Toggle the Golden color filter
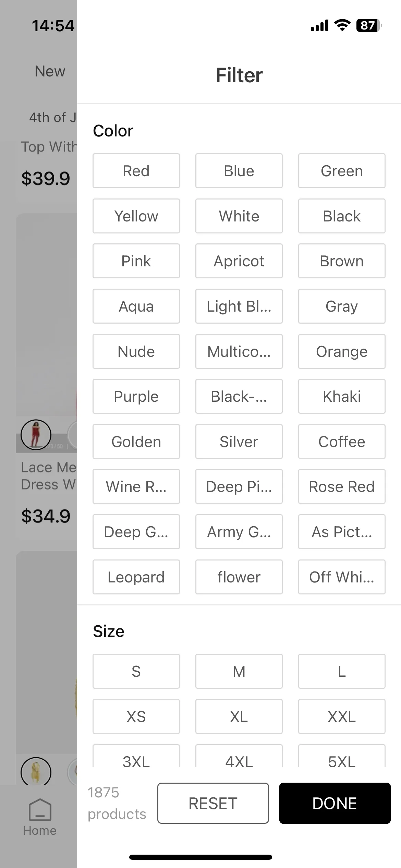Viewport: 401px width, 868px height. coord(136,442)
